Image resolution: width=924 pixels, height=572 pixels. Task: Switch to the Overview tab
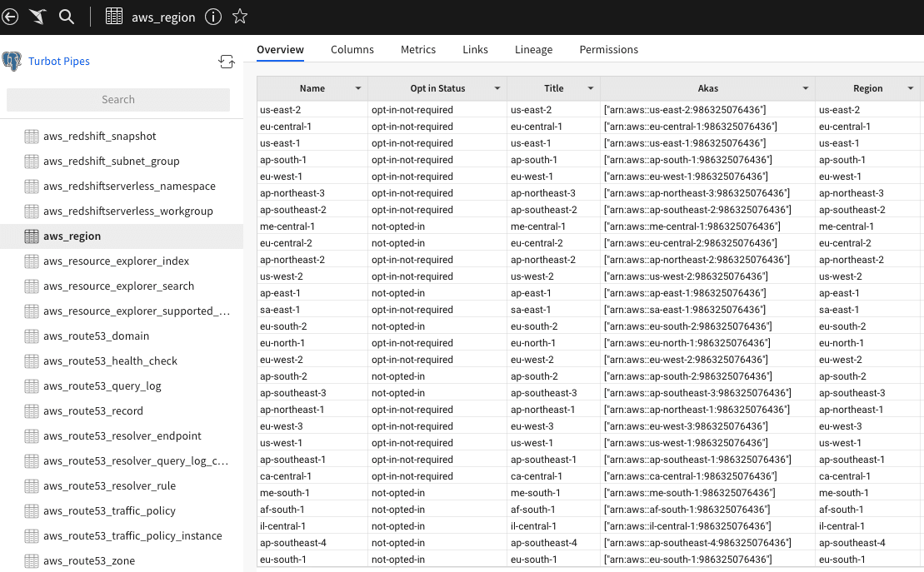coord(281,49)
